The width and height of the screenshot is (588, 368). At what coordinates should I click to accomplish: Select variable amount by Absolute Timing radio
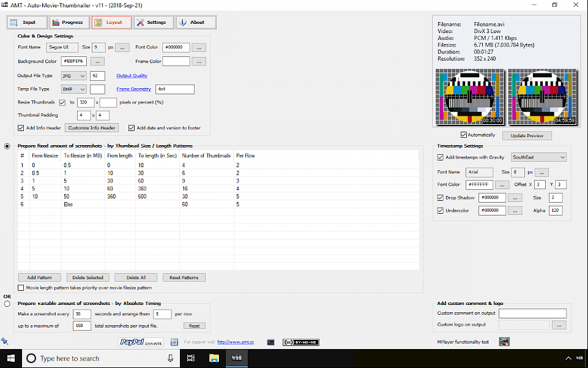(7, 304)
